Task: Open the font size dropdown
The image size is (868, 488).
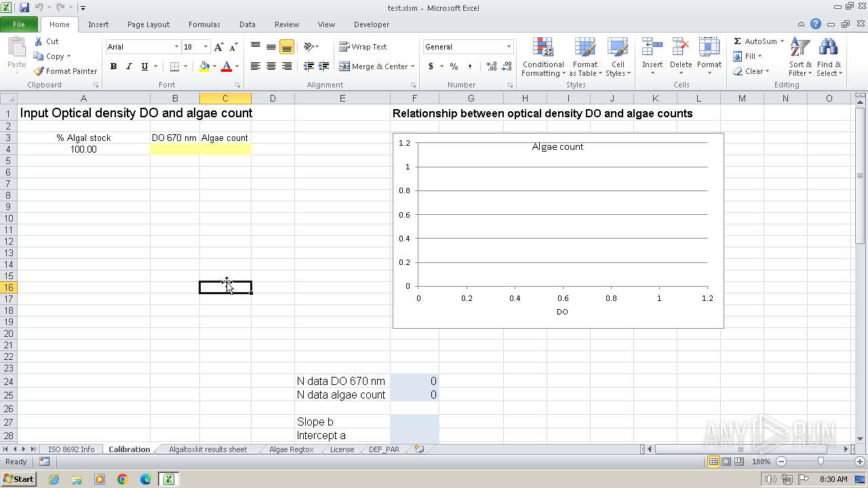Action: 206,47
